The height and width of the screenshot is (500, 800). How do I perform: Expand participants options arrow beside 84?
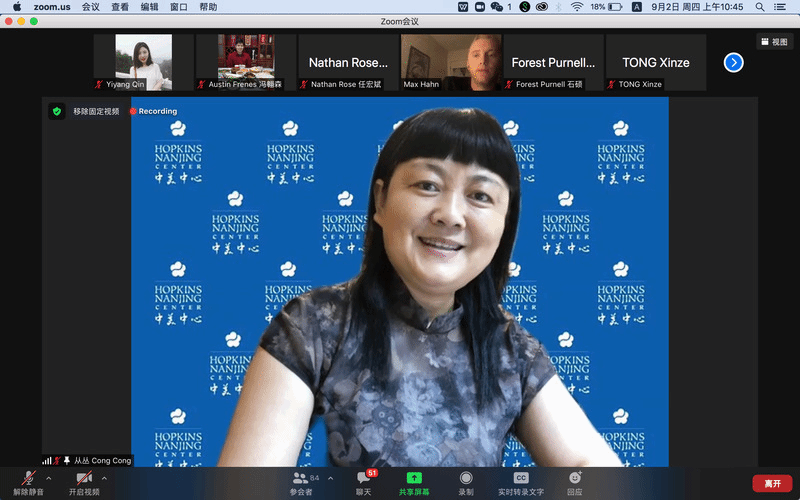click(x=331, y=478)
